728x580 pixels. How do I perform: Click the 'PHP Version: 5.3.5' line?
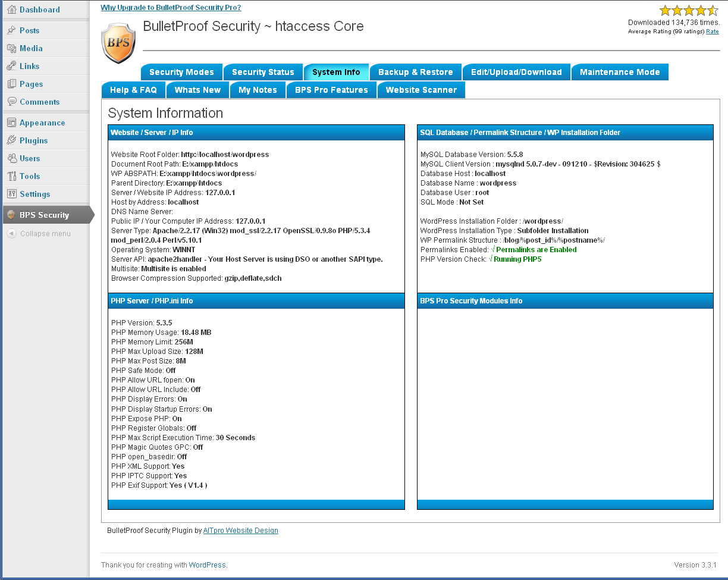point(142,323)
